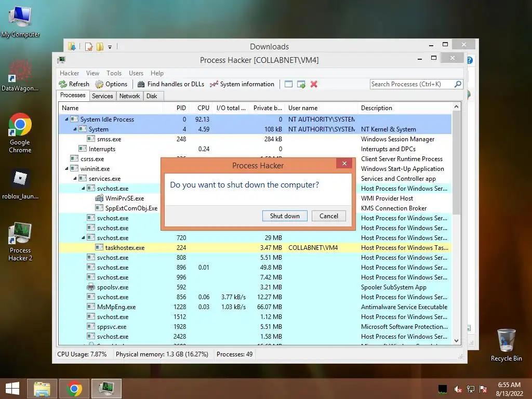Click the Action Center flag tray icon
Screen dimensions: 532x399
pos(483,389)
